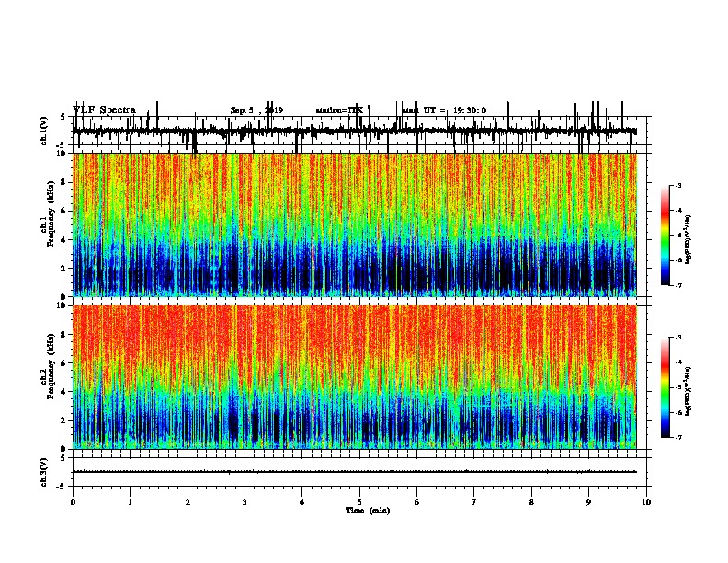This screenshot has height=563, width=728.
Task: Click the time axis tick label '9'
Action: [x=588, y=502]
